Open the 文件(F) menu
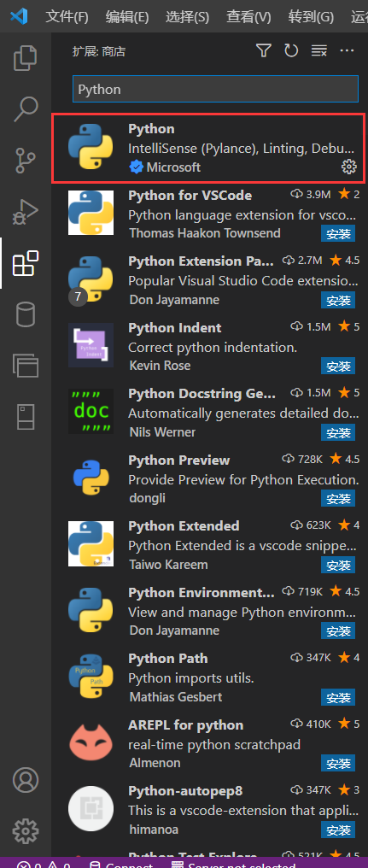Image resolution: width=368 pixels, height=868 pixels. coord(67,16)
